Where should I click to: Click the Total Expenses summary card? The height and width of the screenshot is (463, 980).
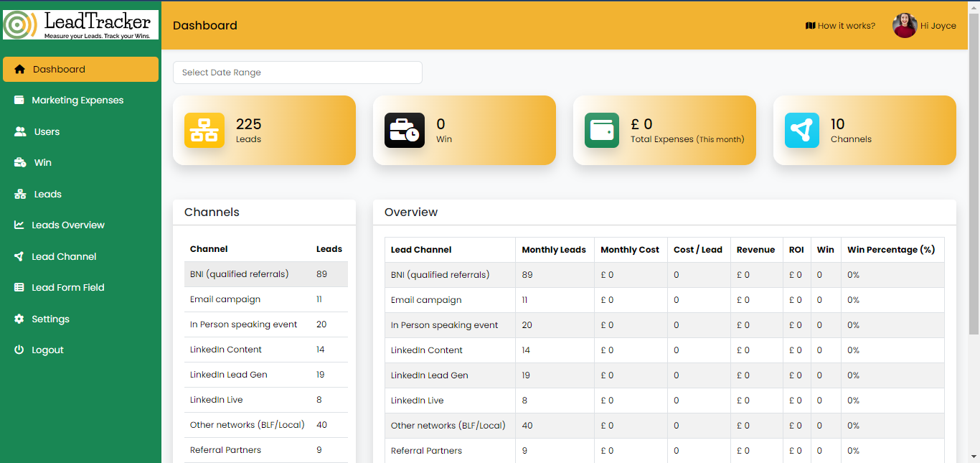(664, 131)
